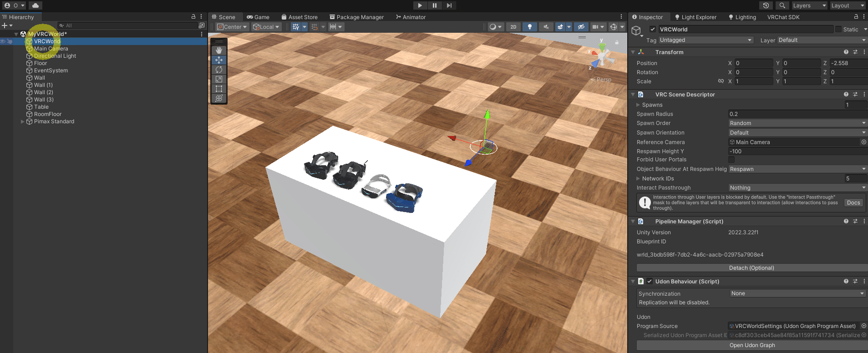Click the Play button
Viewport: 868px width, 353px height.
point(420,5)
